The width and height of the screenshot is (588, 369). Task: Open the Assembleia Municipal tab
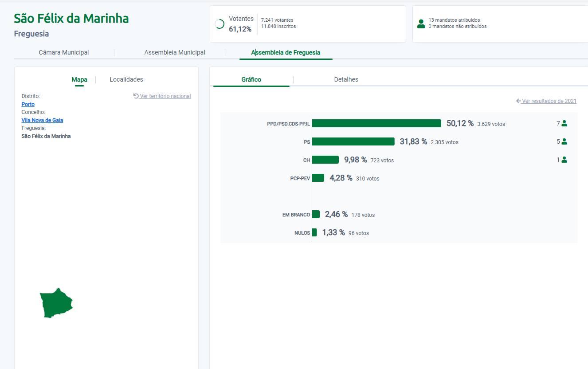pos(175,52)
